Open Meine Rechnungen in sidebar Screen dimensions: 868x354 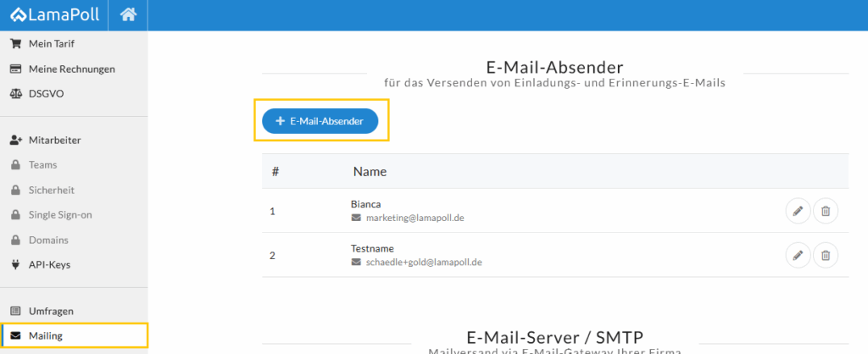71,69
